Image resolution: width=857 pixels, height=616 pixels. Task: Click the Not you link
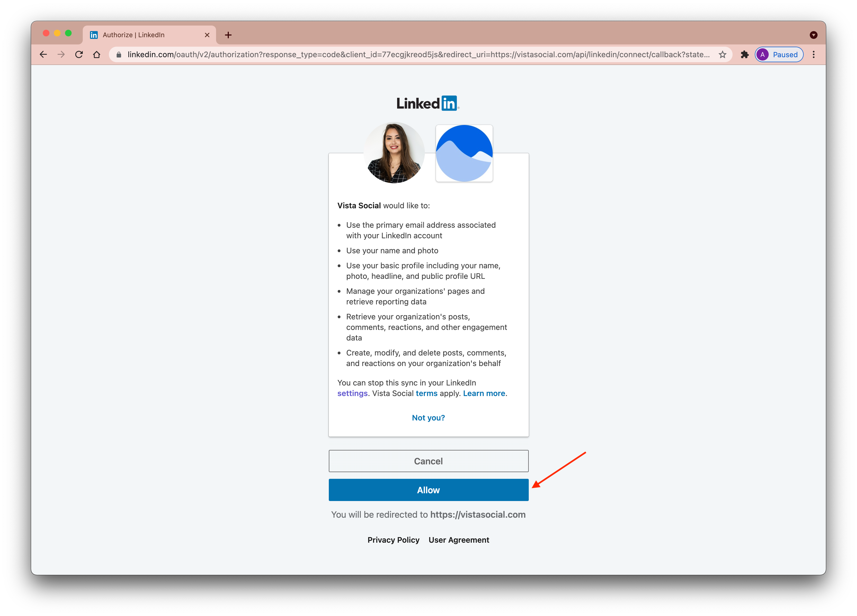click(429, 417)
